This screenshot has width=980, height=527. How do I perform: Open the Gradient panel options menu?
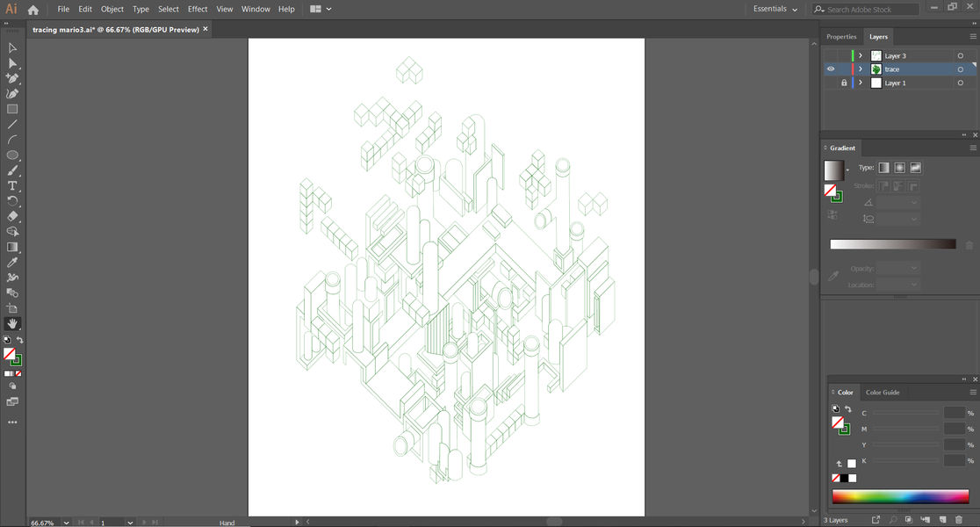973,148
